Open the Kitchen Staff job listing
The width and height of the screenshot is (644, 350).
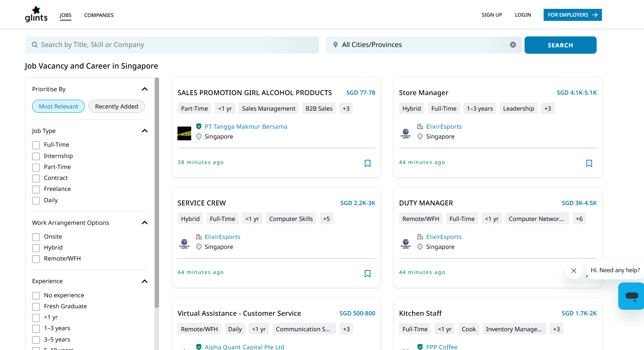(x=420, y=313)
